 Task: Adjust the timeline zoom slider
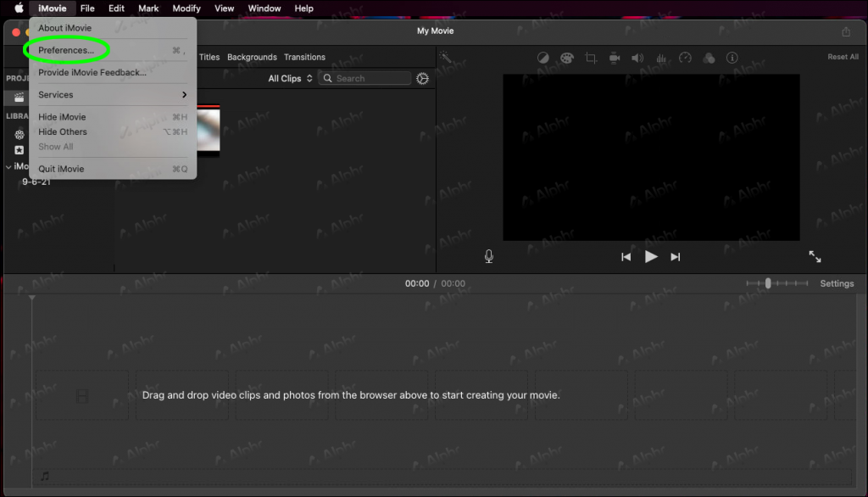(x=770, y=283)
